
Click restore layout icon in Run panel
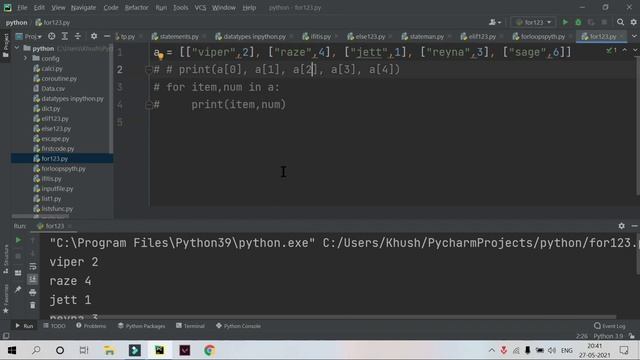point(18,273)
